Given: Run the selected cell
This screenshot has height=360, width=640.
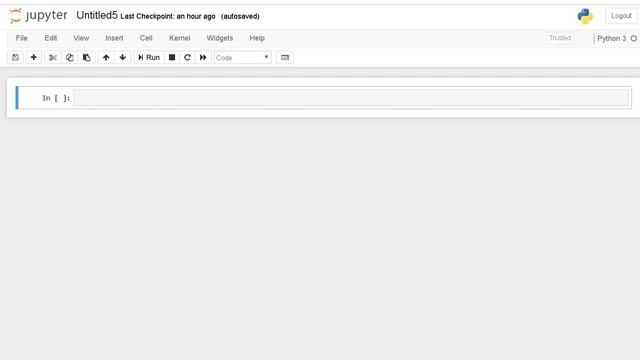Looking at the screenshot, I should pos(149,58).
